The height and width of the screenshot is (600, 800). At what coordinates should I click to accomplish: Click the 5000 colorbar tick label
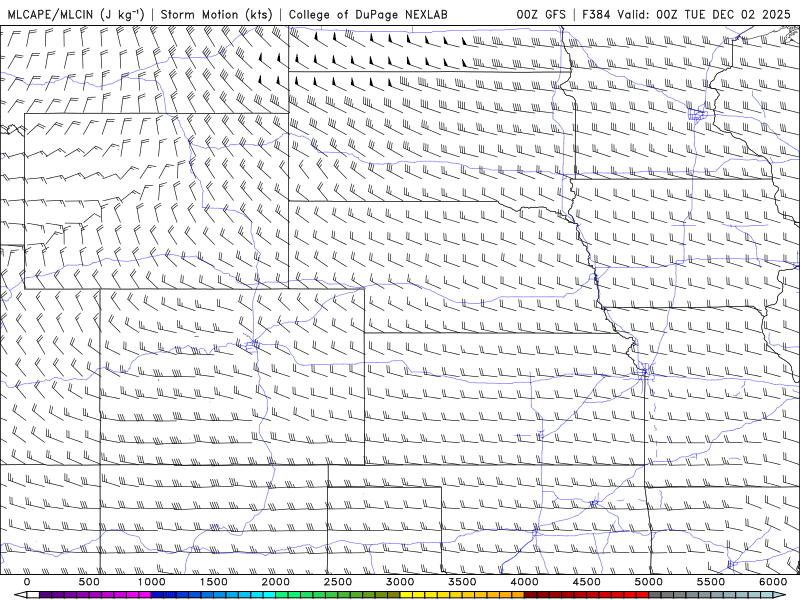point(649,582)
